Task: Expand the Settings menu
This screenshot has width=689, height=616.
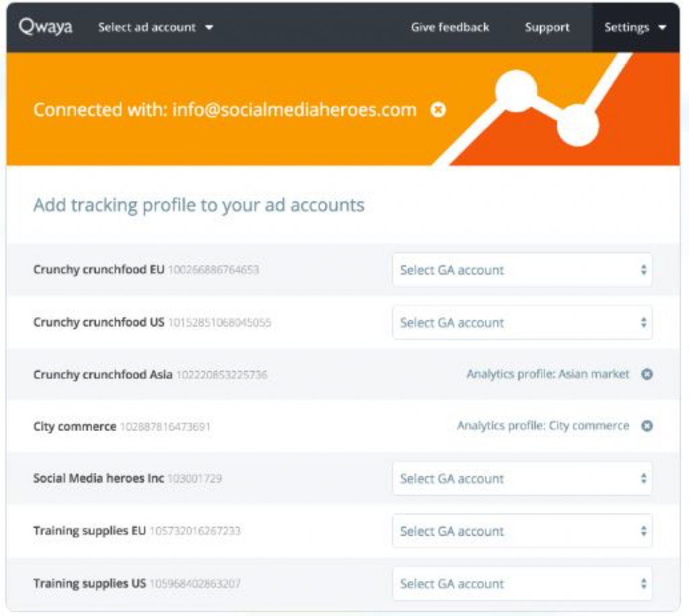Action: [x=635, y=27]
